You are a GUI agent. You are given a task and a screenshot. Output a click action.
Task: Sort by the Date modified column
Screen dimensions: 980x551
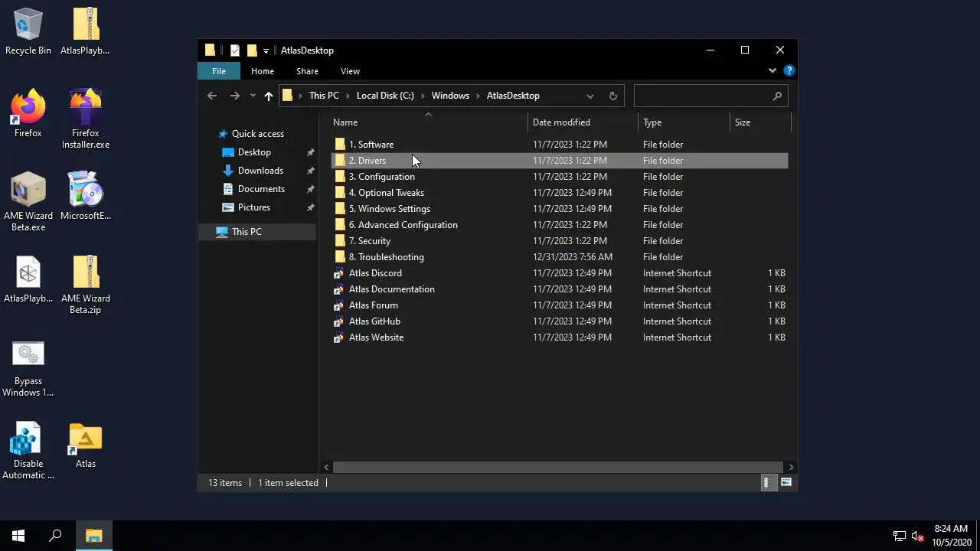[583, 122]
